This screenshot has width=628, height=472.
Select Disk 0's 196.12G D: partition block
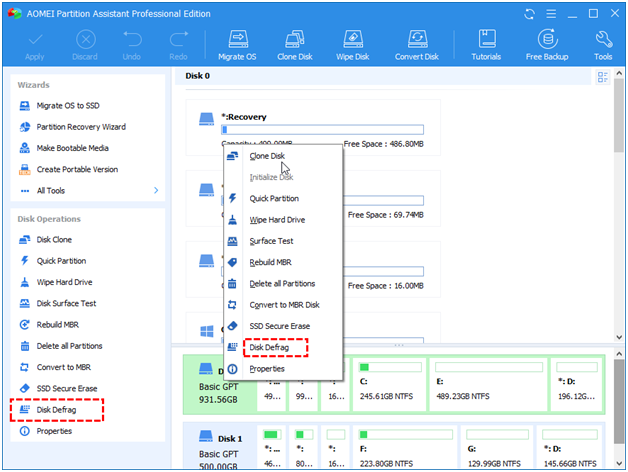[577, 385]
